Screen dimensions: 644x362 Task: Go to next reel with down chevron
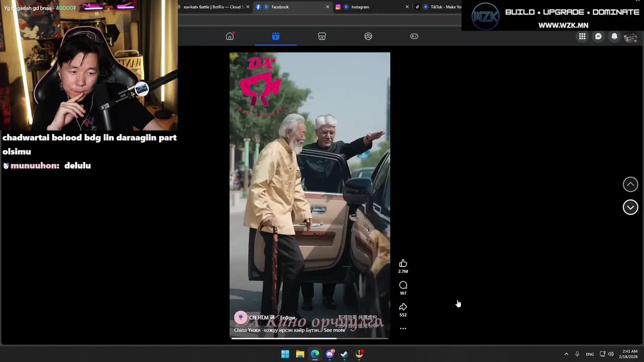tap(630, 207)
